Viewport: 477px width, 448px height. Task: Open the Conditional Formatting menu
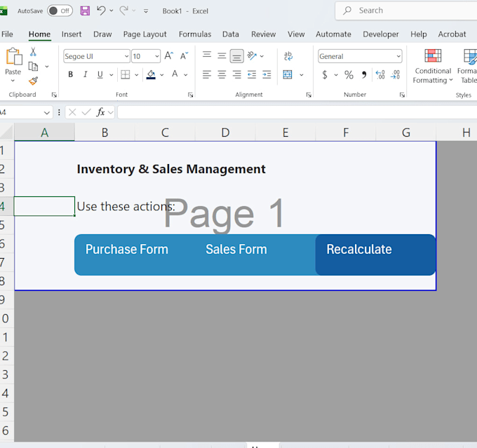(x=433, y=67)
